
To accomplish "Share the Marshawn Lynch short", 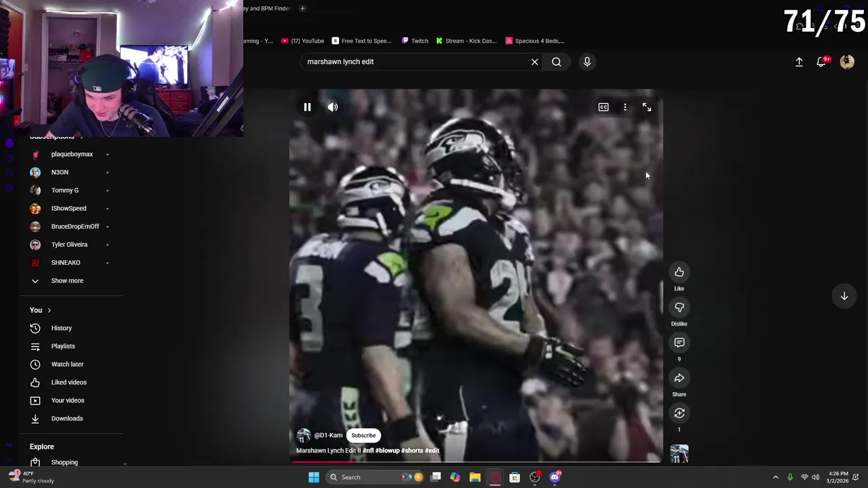I will pos(679,378).
